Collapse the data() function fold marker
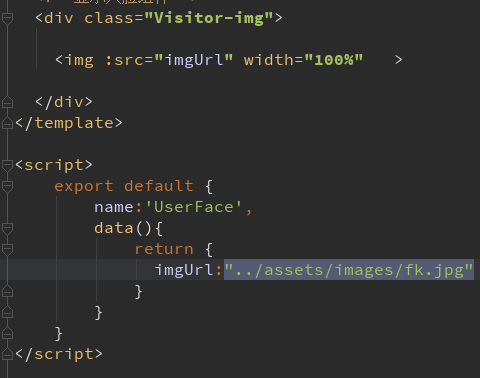The height and width of the screenshot is (378, 480). (7, 228)
